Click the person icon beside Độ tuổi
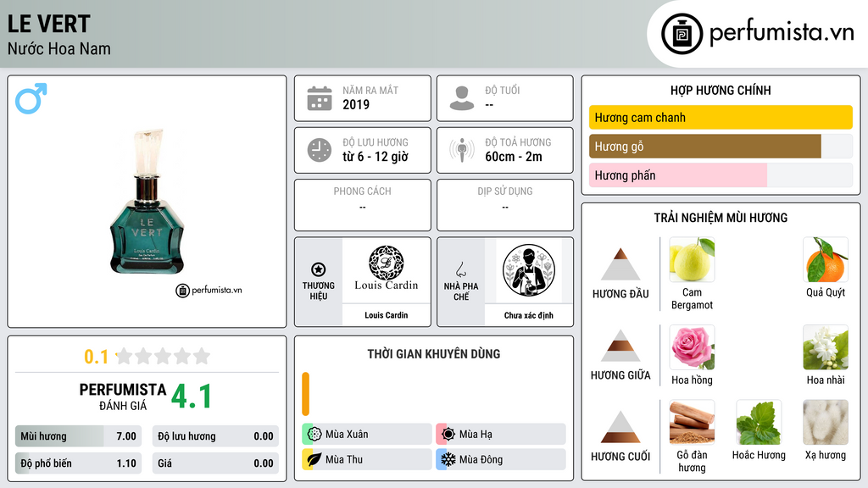Viewport: 868px width, 488px height. pyautogui.click(x=462, y=98)
